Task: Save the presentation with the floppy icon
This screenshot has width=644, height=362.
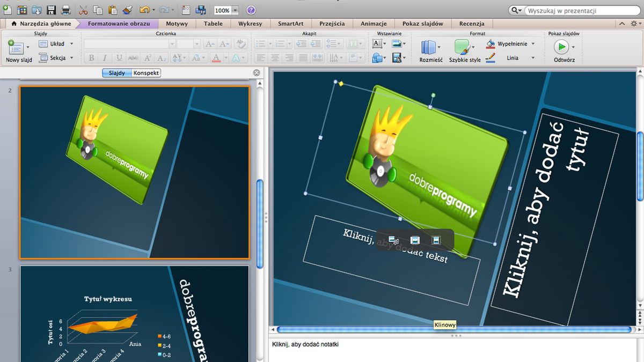Action: coord(51,10)
